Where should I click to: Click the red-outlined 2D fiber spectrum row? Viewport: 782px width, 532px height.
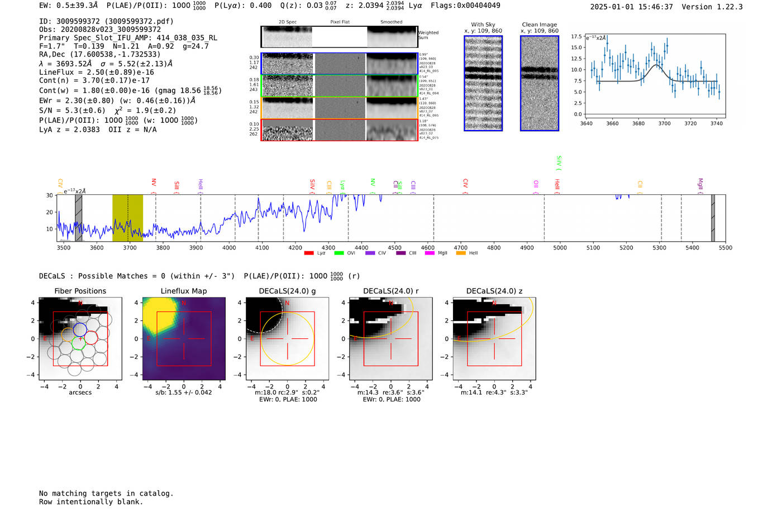pos(339,130)
